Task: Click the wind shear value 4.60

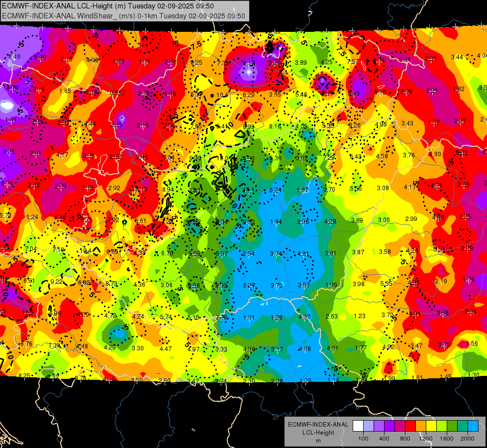Action: (x=438, y=218)
